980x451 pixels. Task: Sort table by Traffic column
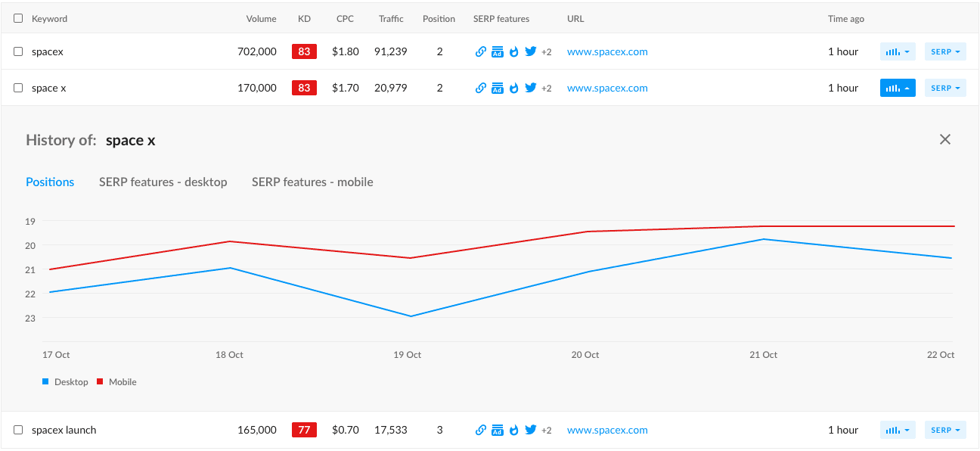tap(391, 19)
